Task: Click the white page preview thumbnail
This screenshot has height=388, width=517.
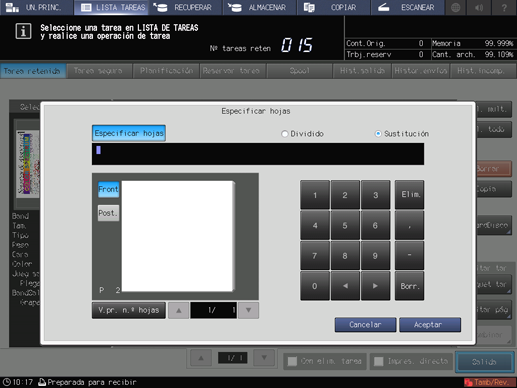Action: click(x=178, y=236)
